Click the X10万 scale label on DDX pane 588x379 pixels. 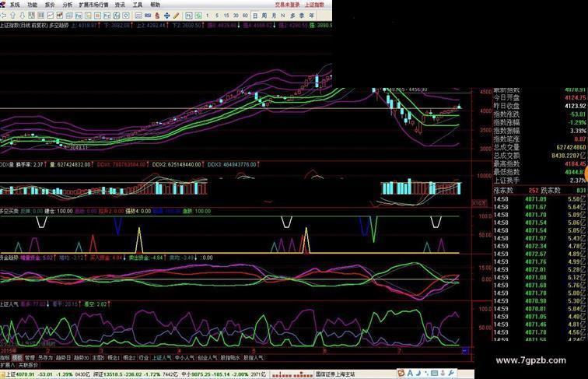coord(479,203)
